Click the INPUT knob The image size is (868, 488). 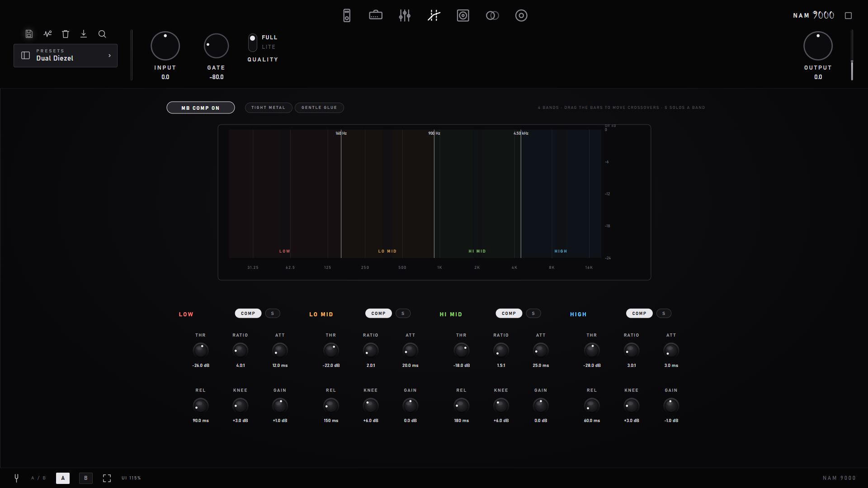click(x=165, y=46)
